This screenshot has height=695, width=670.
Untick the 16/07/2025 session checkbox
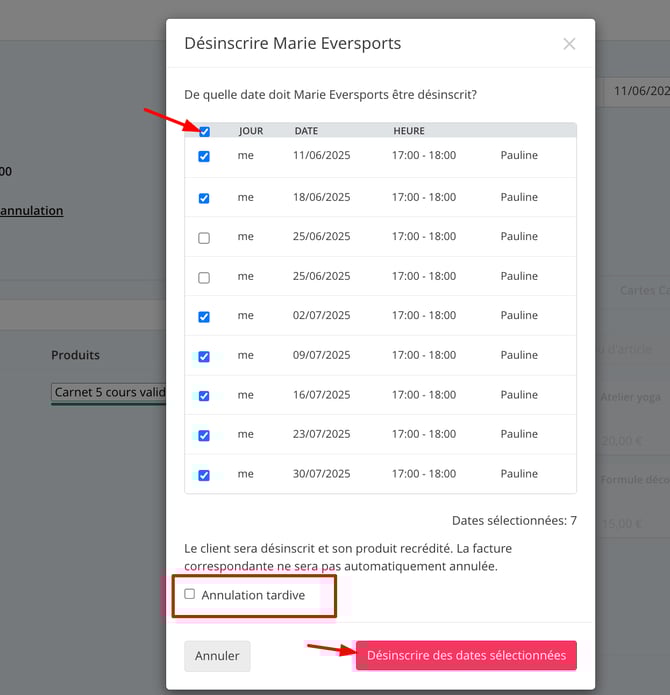tap(204, 396)
